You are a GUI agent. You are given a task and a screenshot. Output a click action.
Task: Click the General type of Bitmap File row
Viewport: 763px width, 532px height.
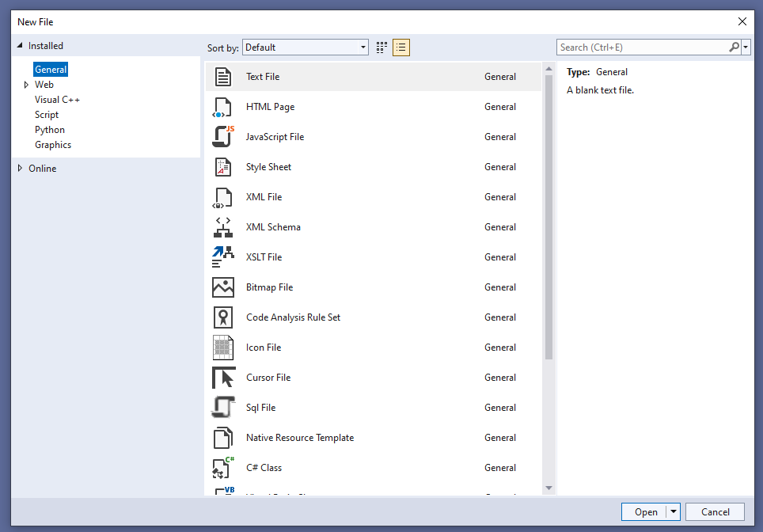(x=499, y=287)
